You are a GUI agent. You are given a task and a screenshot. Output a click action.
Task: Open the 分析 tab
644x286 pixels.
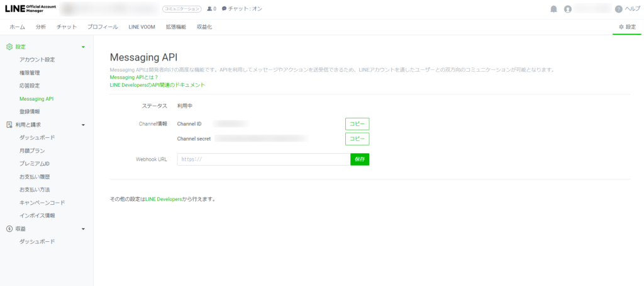[41, 27]
